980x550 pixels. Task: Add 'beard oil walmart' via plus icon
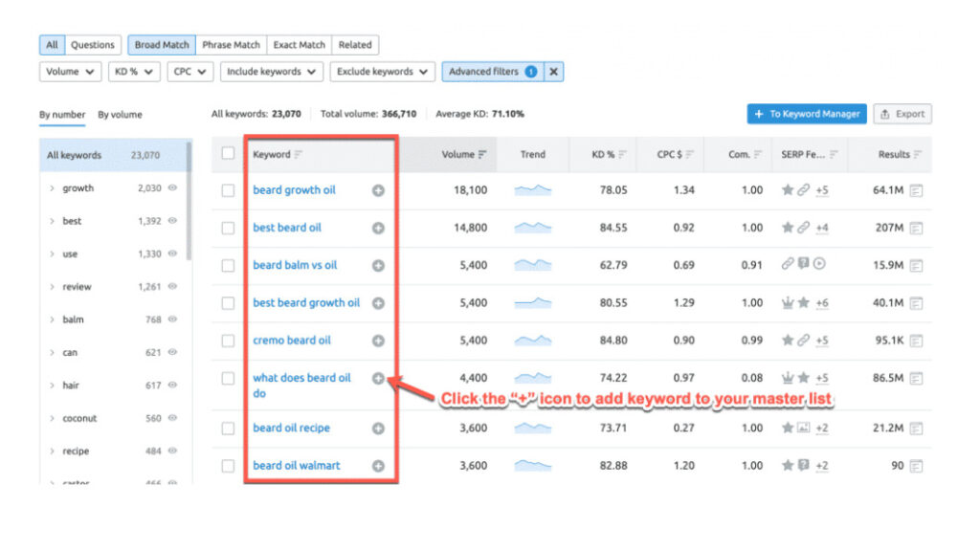[x=378, y=466]
